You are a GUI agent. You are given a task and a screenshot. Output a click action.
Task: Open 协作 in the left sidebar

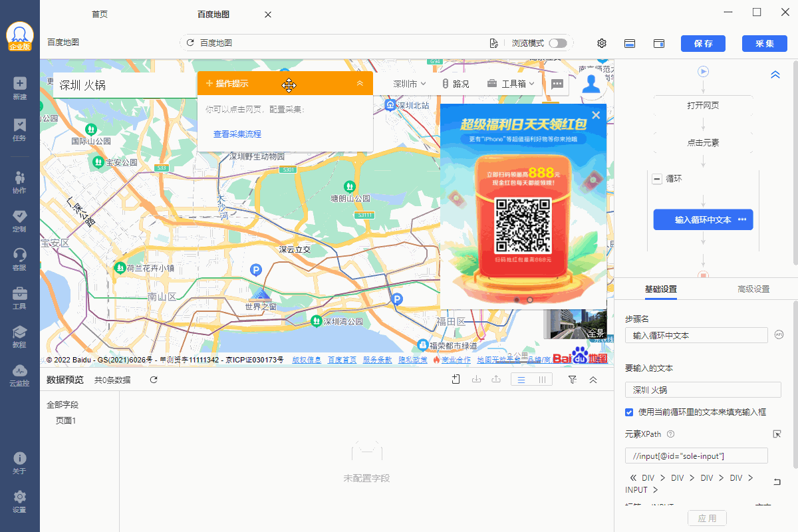point(20,182)
